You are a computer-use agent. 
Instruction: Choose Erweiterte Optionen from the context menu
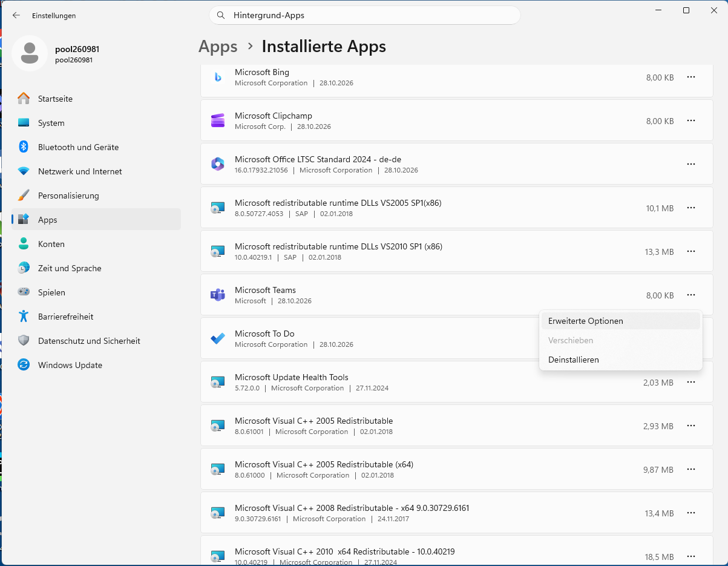(620, 321)
